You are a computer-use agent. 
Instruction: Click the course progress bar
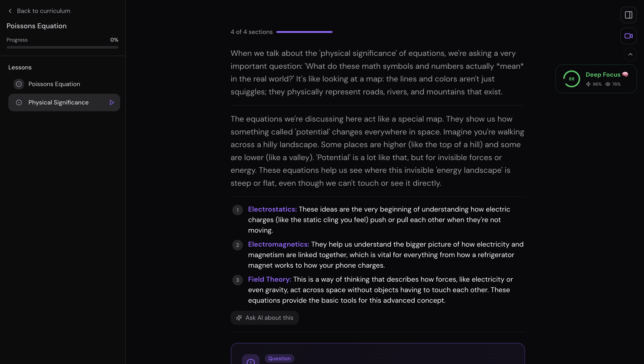point(62,47)
